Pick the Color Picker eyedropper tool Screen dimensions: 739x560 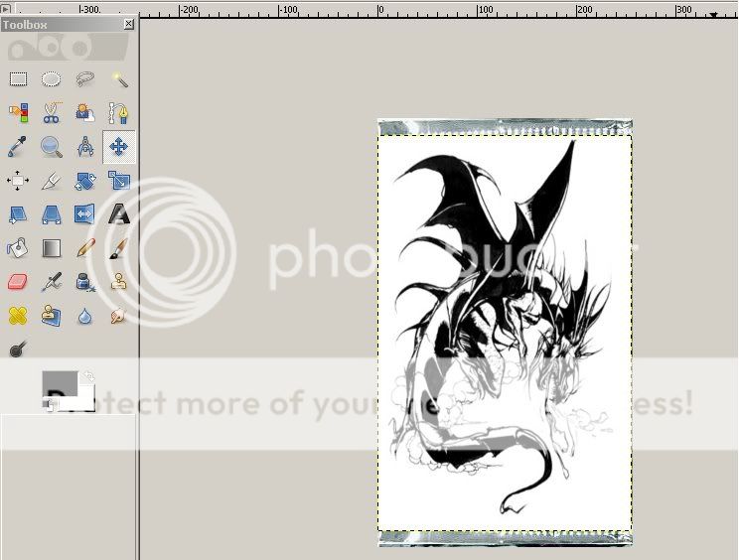pyautogui.click(x=18, y=147)
